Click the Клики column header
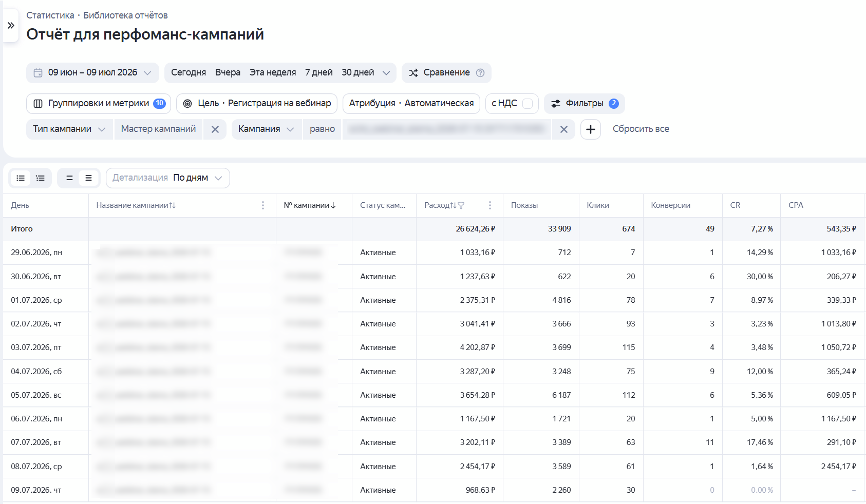 pos(598,205)
